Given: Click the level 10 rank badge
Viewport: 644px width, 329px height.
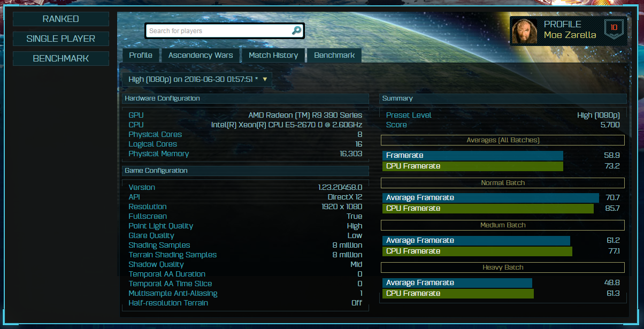Looking at the screenshot, I should click(x=614, y=29).
